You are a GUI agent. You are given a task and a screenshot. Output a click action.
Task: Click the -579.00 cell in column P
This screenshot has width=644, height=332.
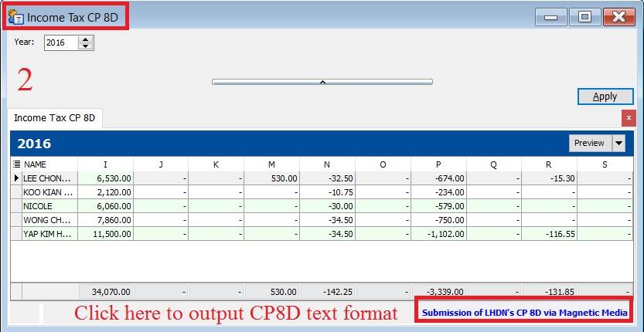(x=438, y=206)
